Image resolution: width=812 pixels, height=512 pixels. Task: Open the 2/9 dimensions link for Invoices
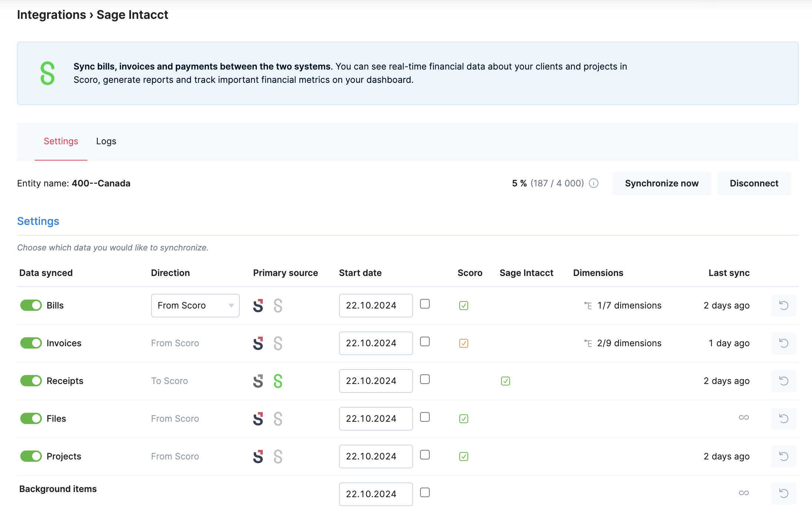tap(629, 343)
